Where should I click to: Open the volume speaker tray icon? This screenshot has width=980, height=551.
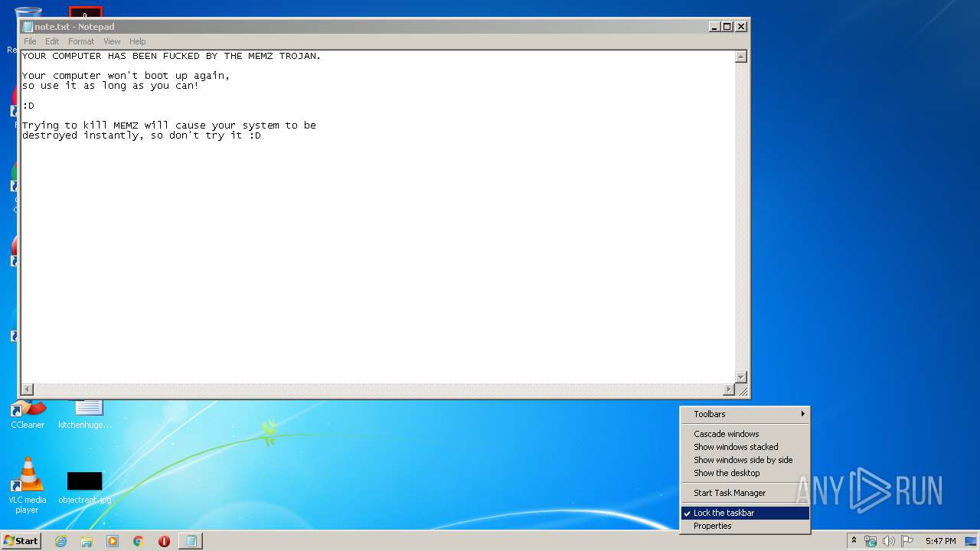tap(889, 541)
